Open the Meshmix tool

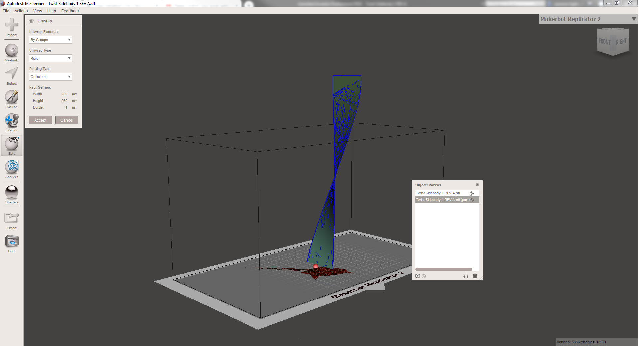click(x=12, y=52)
